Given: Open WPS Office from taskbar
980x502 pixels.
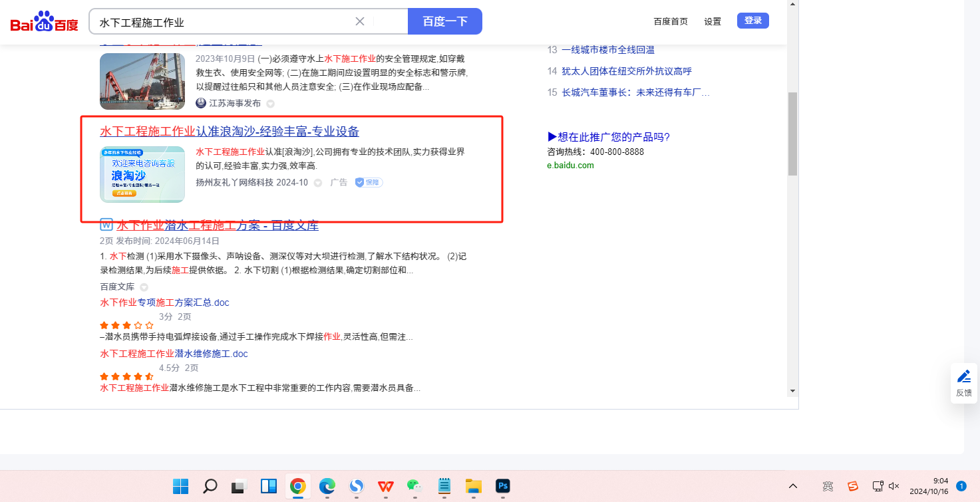Looking at the screenshot, I should click(x=386, y=486).
